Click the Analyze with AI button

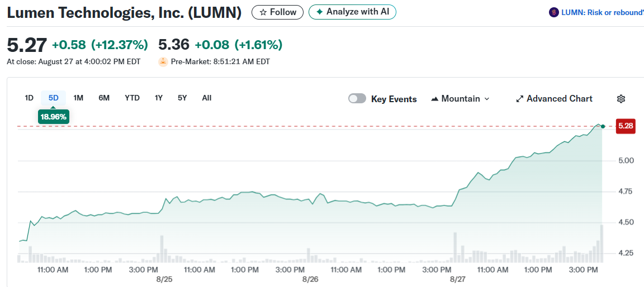352,12
